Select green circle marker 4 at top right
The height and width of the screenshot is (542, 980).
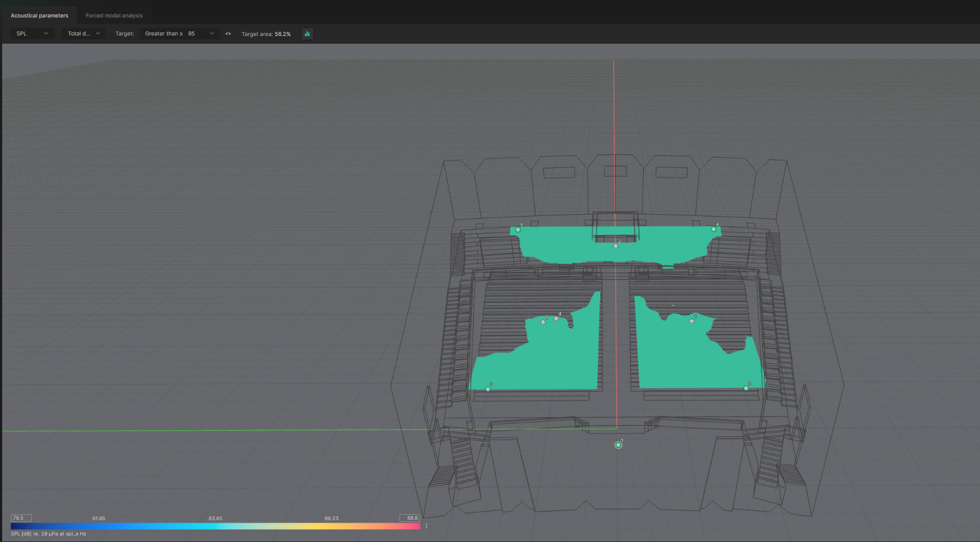click(713, 229)
